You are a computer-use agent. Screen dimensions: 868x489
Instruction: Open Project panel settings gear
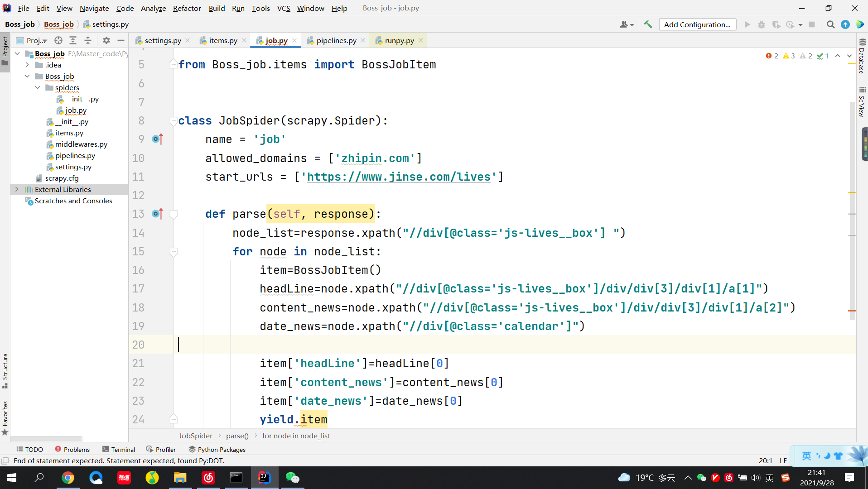(106, 40)
